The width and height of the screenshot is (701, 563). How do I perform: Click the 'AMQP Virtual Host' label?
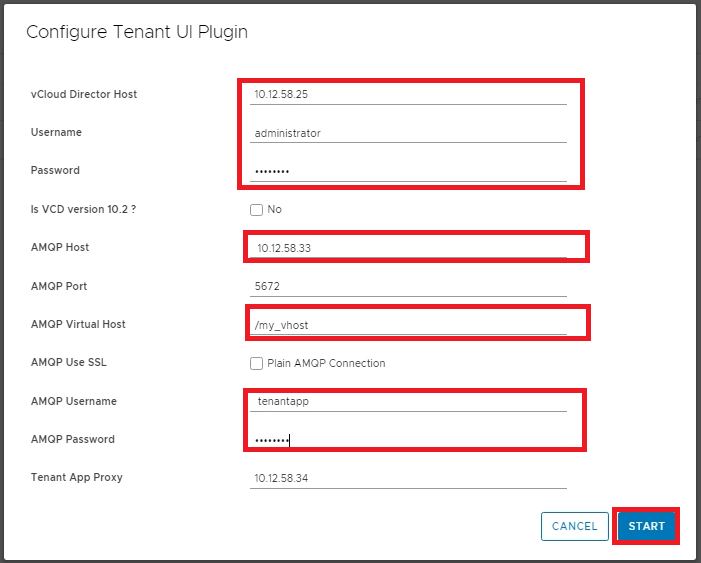[78, 324]
